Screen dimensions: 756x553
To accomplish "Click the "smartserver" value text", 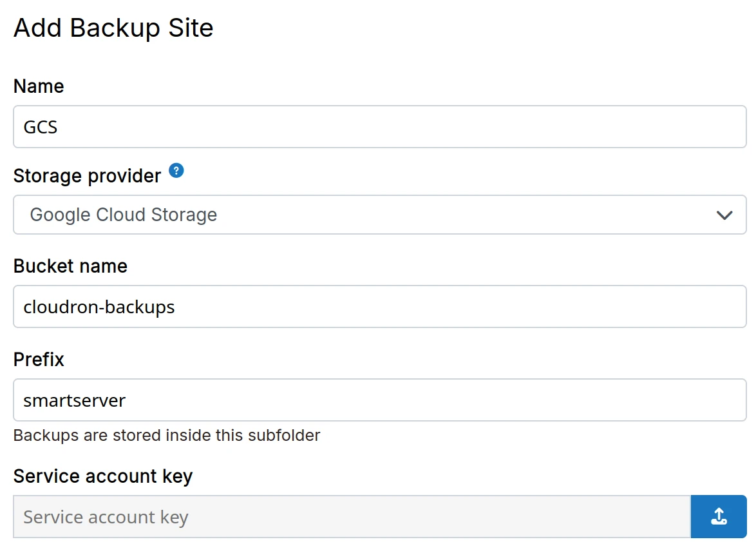I will (x=75, y=400).
